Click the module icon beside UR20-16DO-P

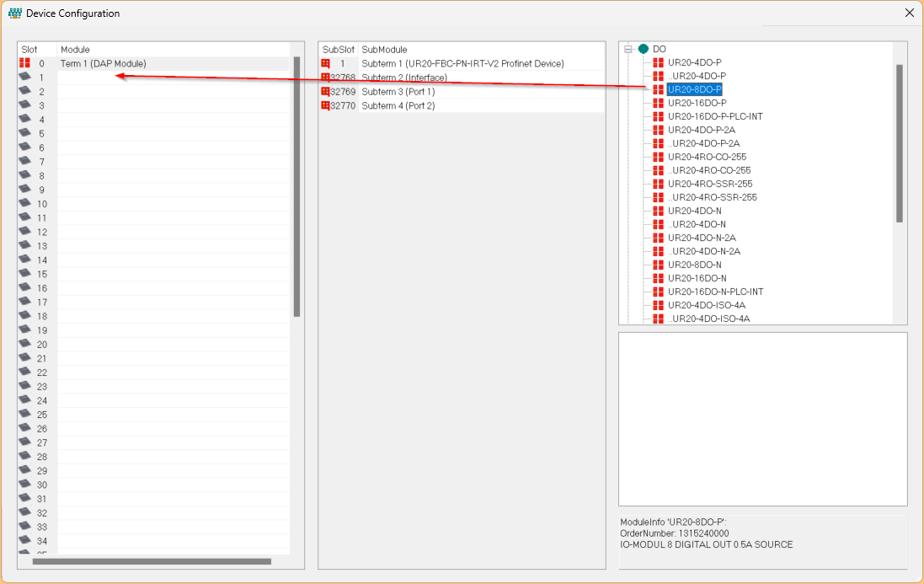(658, 103)
